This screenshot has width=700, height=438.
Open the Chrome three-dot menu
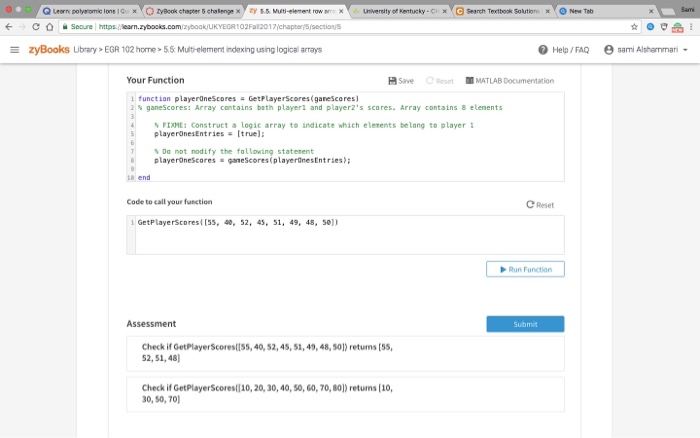click(x=691, y=27)
